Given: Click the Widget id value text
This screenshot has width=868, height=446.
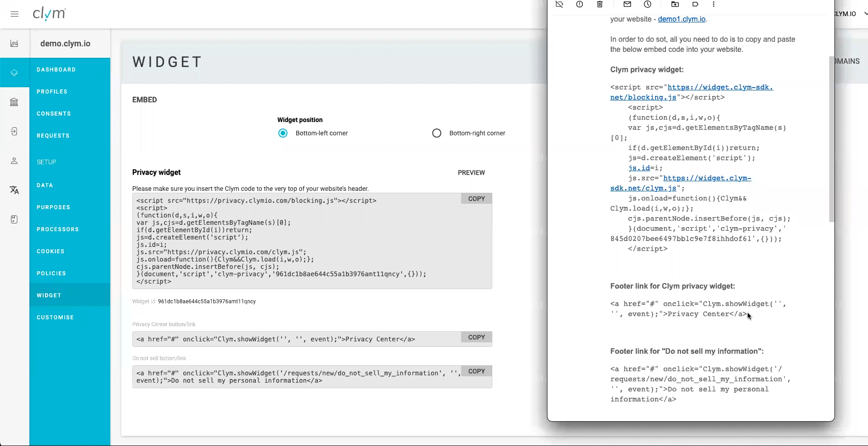Looking at the screenshot, I should (x=207, y=301).
